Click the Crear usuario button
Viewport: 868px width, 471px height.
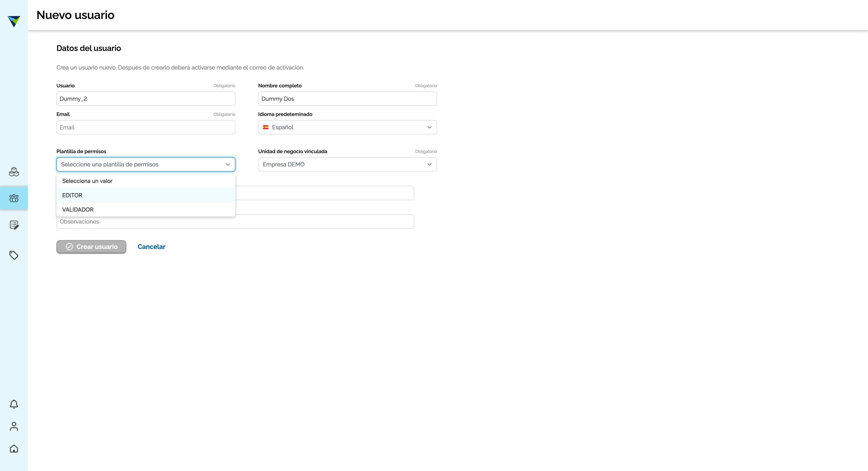pyautogui.click(x=91, y=247)
